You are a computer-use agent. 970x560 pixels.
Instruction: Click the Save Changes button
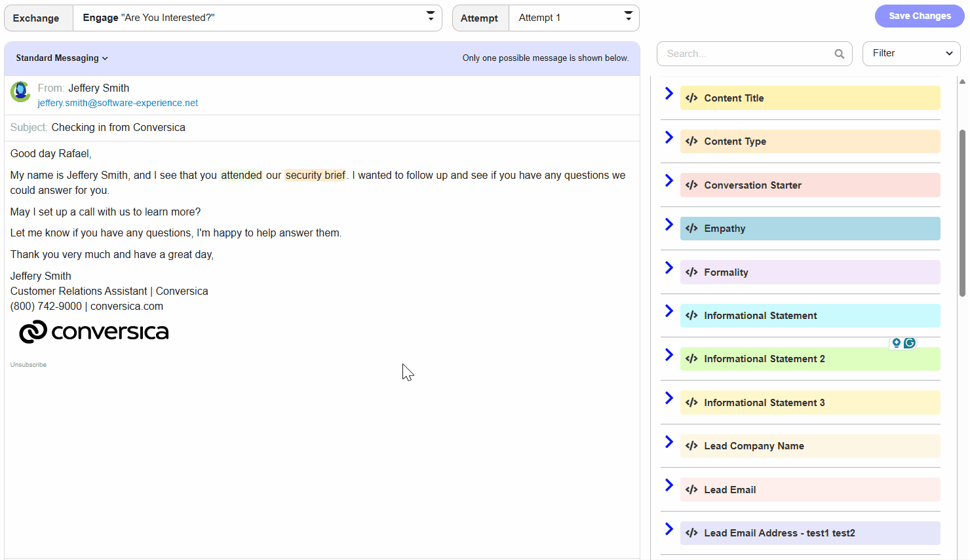(919, 16)
